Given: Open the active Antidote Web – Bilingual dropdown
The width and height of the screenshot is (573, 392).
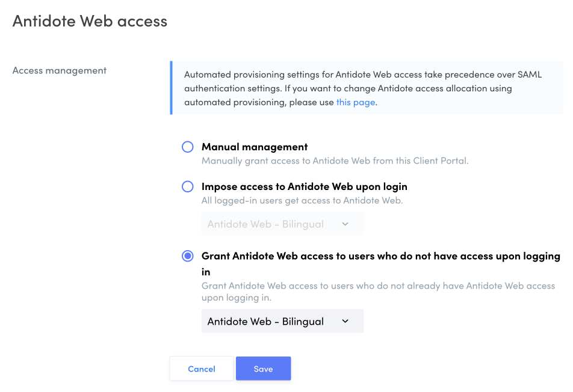Looking at the screenshot, I should [x=282, y=321].
